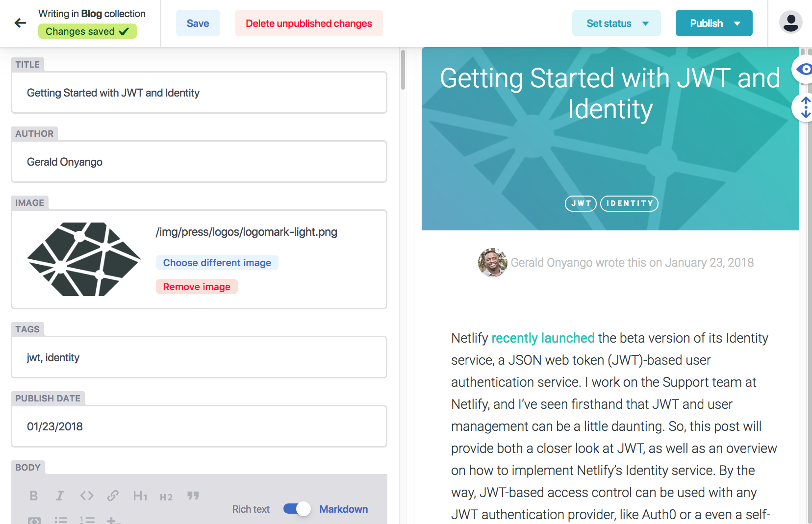812x524 pixels.
Task: Click the Netlify logomark image thumbnail
Action: pos(84,259)
